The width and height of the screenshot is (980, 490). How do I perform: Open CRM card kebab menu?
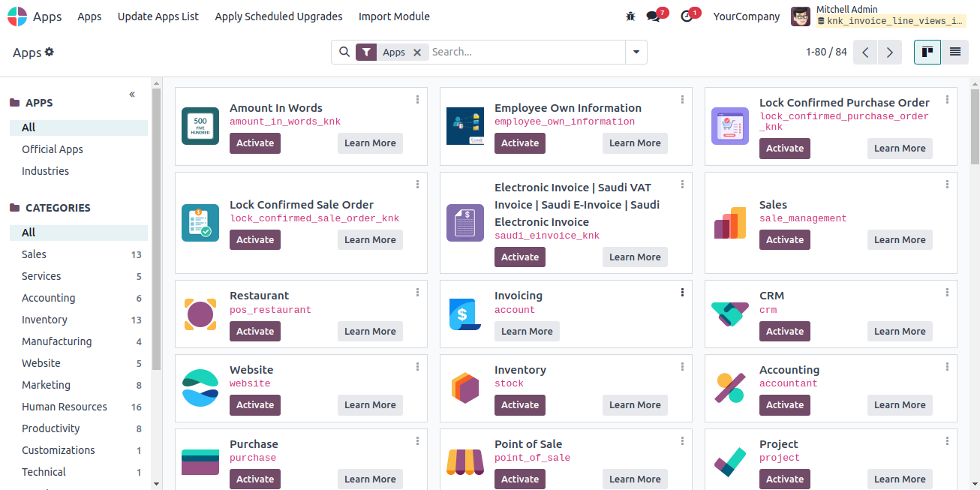point(948,292)
